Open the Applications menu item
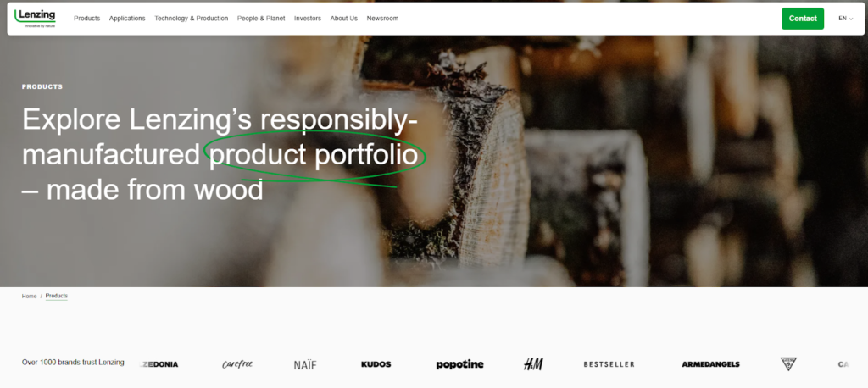Screen dimensions: 868x388 point(127,19)
